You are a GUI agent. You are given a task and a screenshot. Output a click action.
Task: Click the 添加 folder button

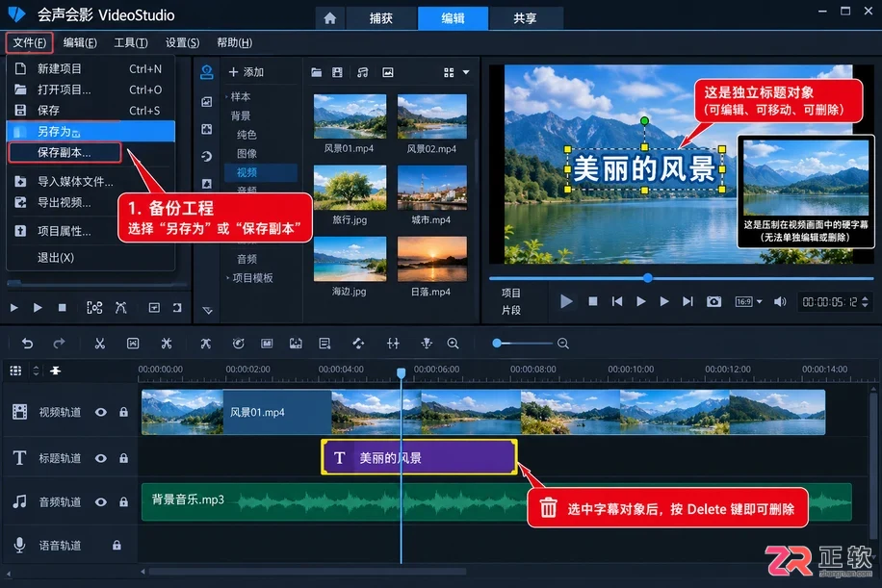(x=246, y=72)
